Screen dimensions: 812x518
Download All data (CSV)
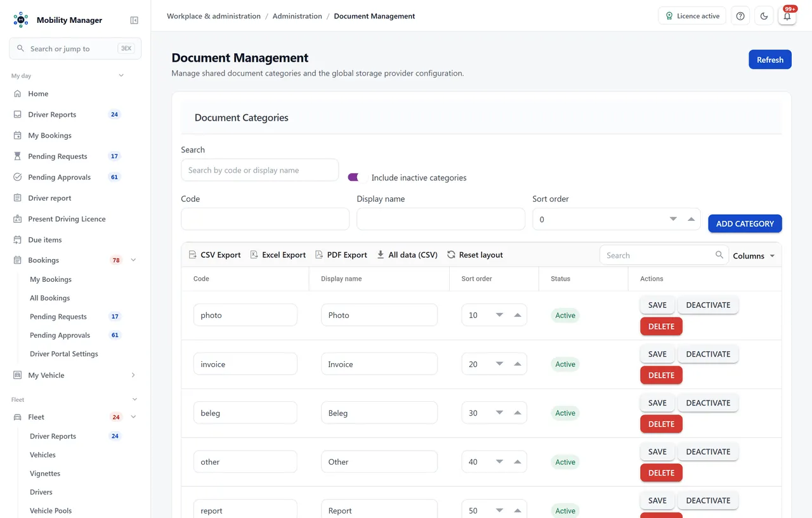click(x=407, y=255)
